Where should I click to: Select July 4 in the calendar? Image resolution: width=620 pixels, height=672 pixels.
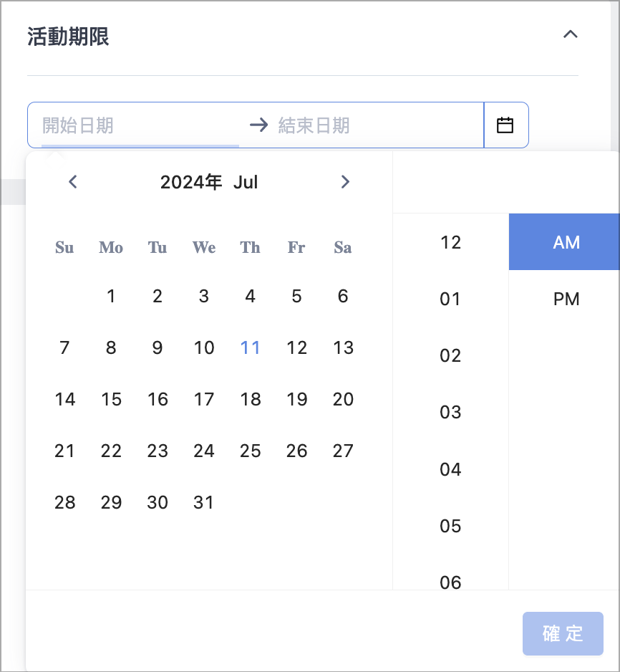pyautogui.click(x=250, y=296)
